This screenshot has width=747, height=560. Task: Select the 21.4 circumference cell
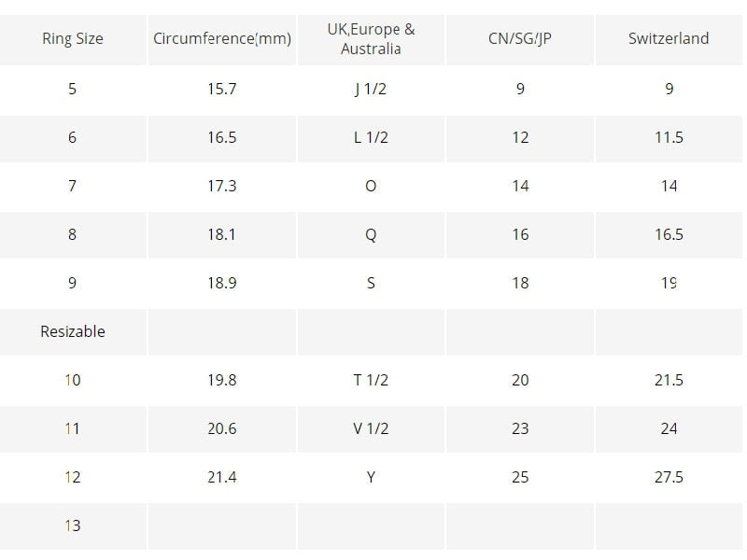coord(222,477)
